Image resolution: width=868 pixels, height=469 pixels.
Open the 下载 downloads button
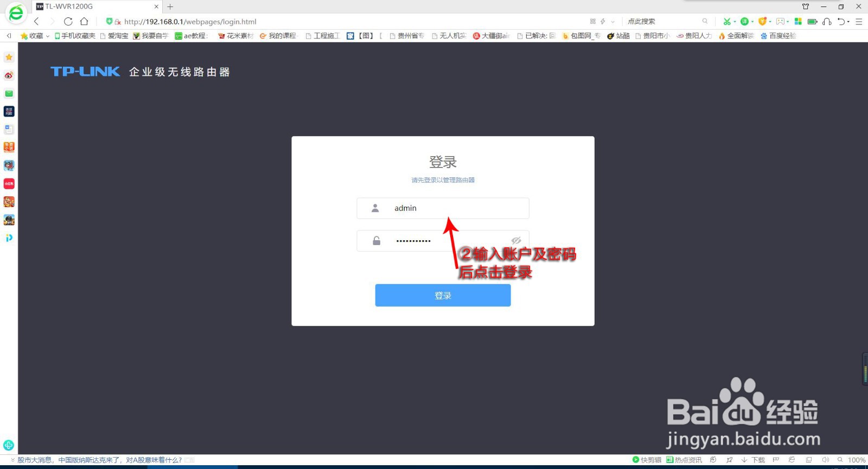tap(753, 460)
